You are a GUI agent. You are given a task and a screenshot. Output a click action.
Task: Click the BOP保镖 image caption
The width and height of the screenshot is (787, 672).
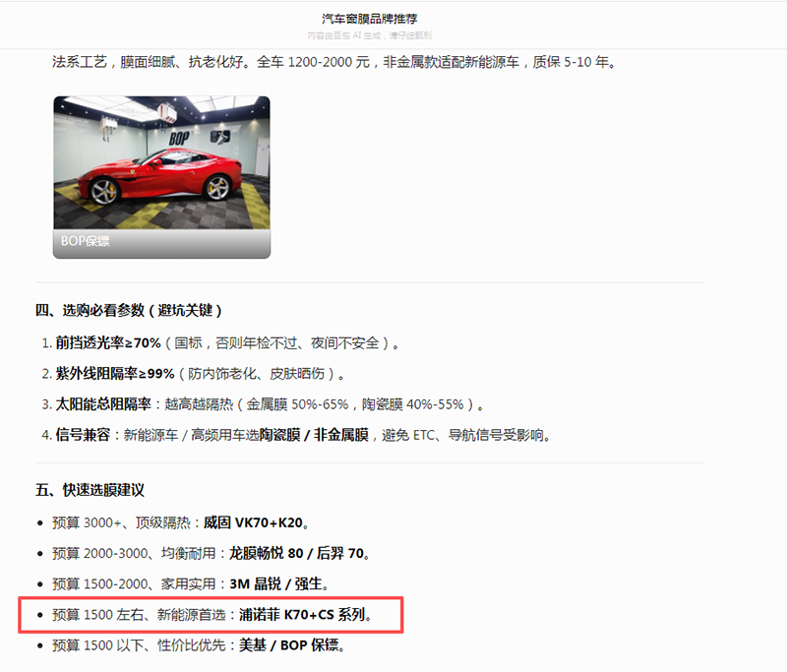click(x=86, y=241)
